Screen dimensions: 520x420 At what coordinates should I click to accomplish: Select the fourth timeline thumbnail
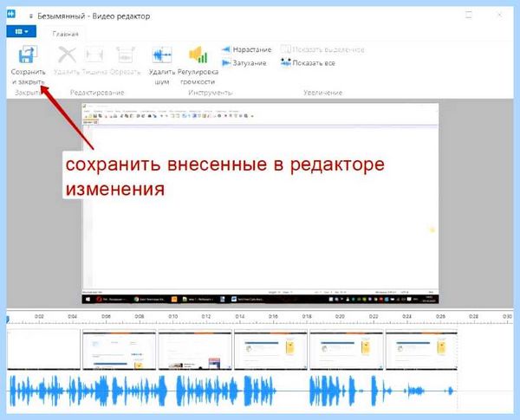(x=270, y=349)
